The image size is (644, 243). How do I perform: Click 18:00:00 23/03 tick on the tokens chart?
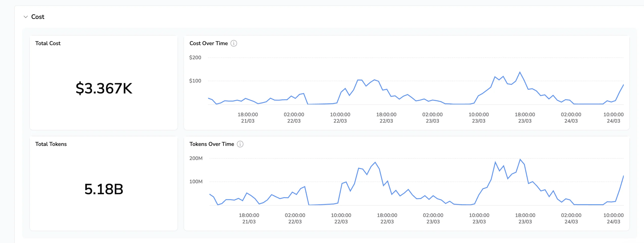(x=525, y=218)
